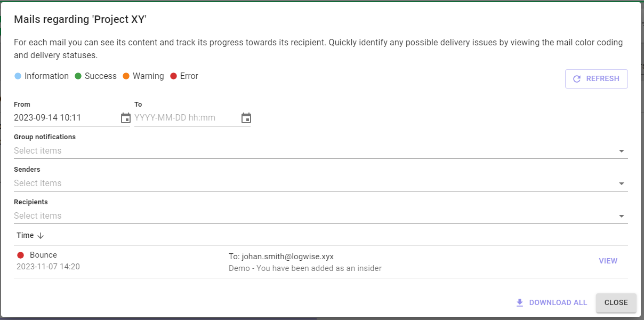View the bounced mail to johan.smith

(608, 261)
